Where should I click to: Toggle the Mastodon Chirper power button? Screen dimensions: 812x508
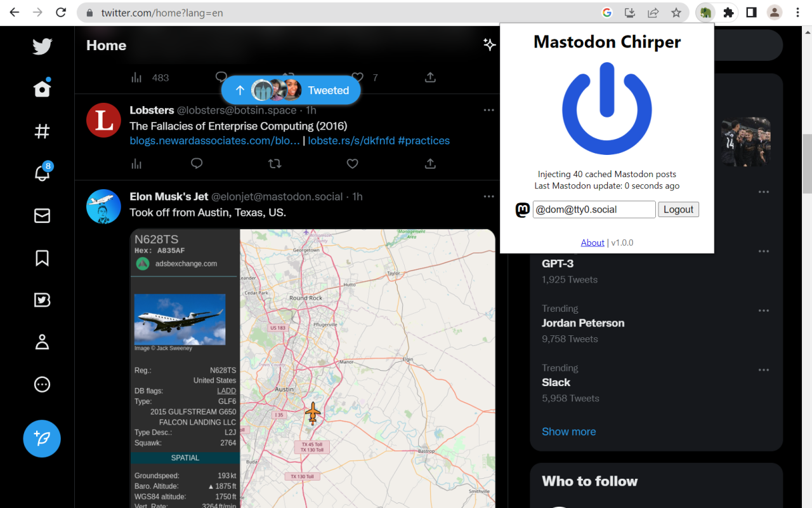[607, 109]
